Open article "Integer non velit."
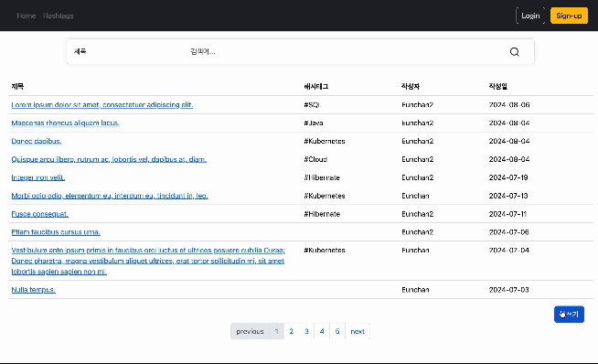Screen dimensions: 598x364 click(38, 177)
